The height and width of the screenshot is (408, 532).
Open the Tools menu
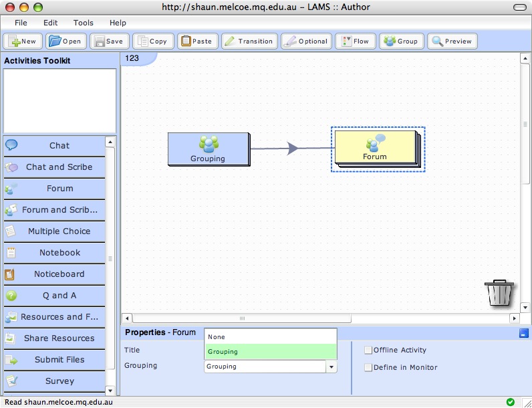pos(84,23)
